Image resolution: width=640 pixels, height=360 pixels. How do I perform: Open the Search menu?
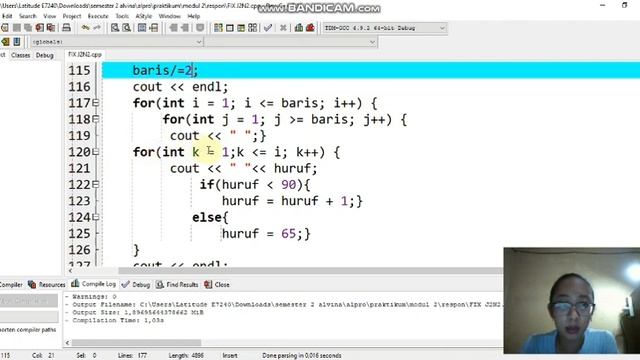[x=27, y=16]
